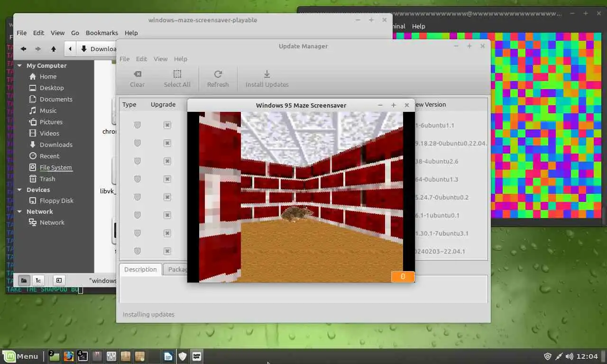Open the terminal taskbar icon

[x=83, y=356]
